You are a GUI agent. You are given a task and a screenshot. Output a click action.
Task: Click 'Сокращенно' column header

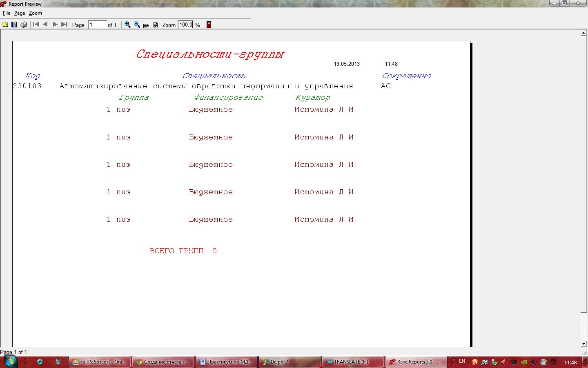click(407, 76)
